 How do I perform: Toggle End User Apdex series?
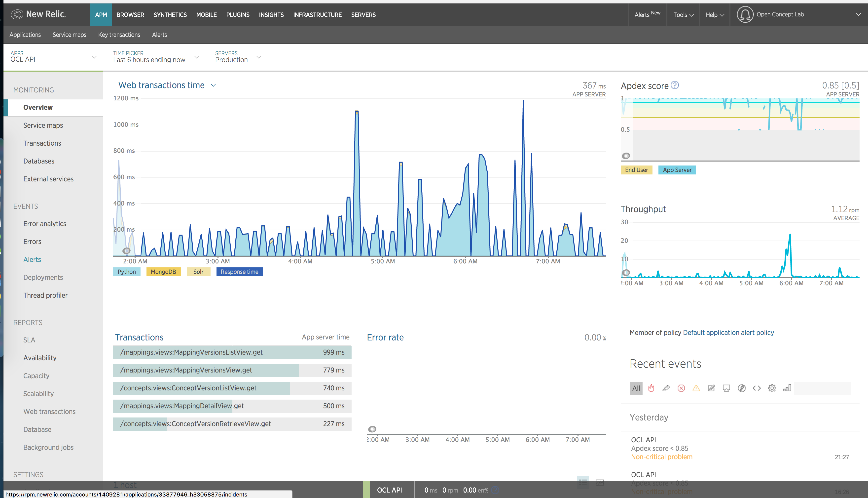(637, 170)
